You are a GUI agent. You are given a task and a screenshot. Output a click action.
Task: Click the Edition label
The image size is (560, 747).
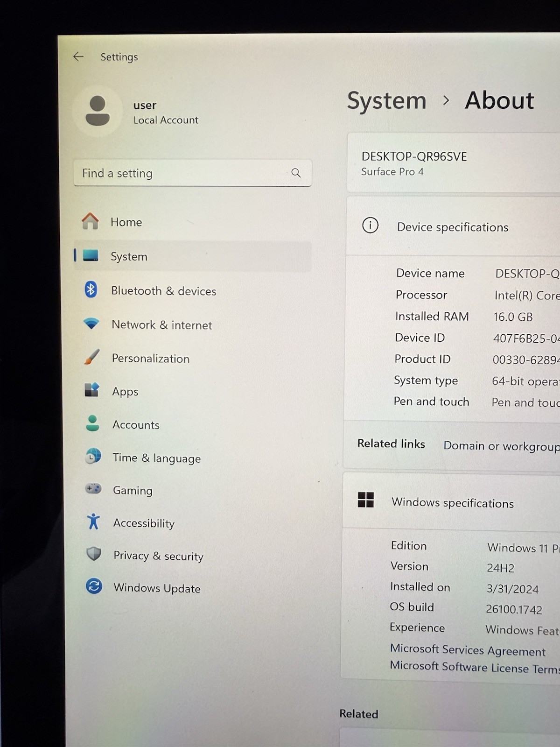[409, 545]
